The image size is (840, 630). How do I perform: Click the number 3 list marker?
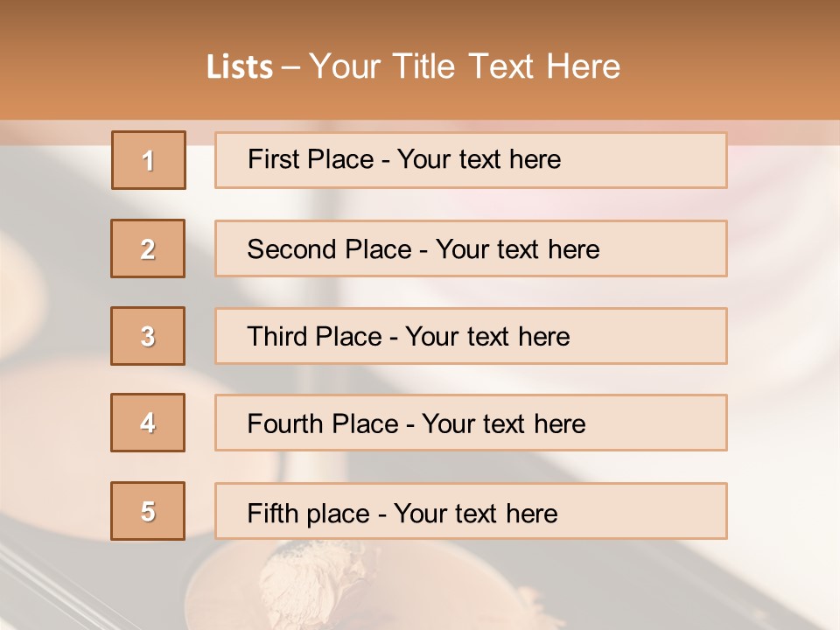pyautogui.click(x=148, y=336)
